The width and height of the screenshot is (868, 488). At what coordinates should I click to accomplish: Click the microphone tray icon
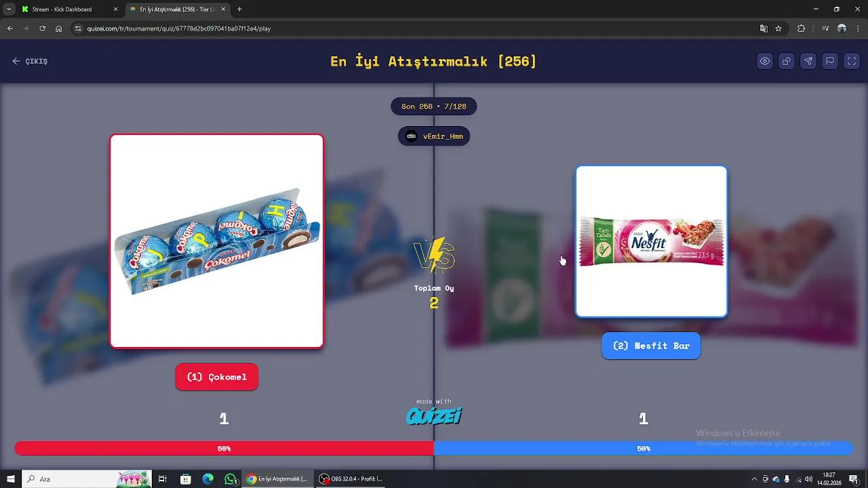point(787,479)
